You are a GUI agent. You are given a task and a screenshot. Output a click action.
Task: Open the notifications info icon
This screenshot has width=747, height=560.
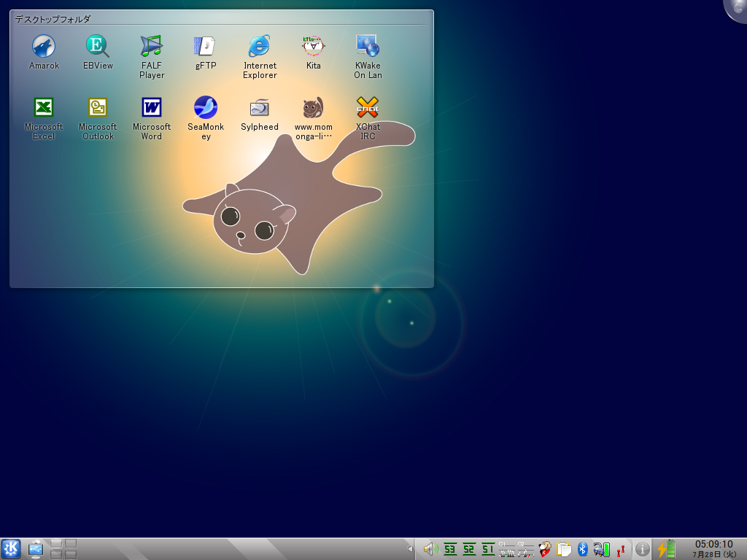(x=642, y=550)
